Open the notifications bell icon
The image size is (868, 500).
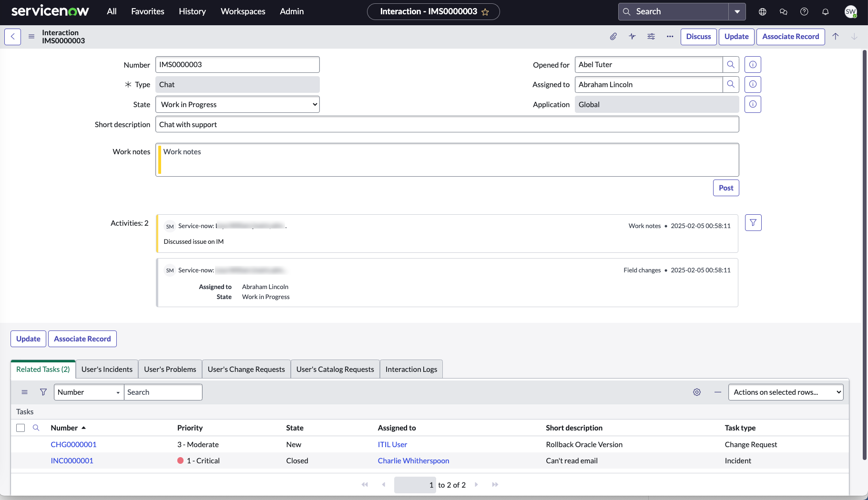[x=825, y=12]
